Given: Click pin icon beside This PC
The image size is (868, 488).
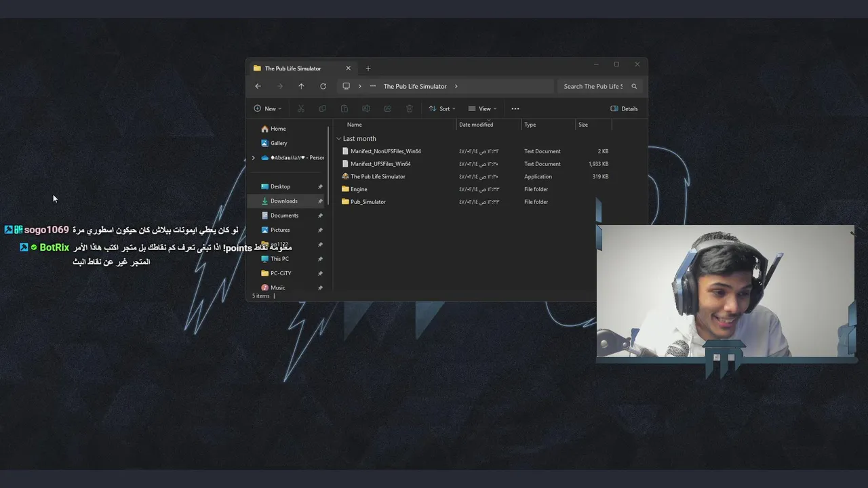Looking at the screenshot, I should tap(320, 259).
